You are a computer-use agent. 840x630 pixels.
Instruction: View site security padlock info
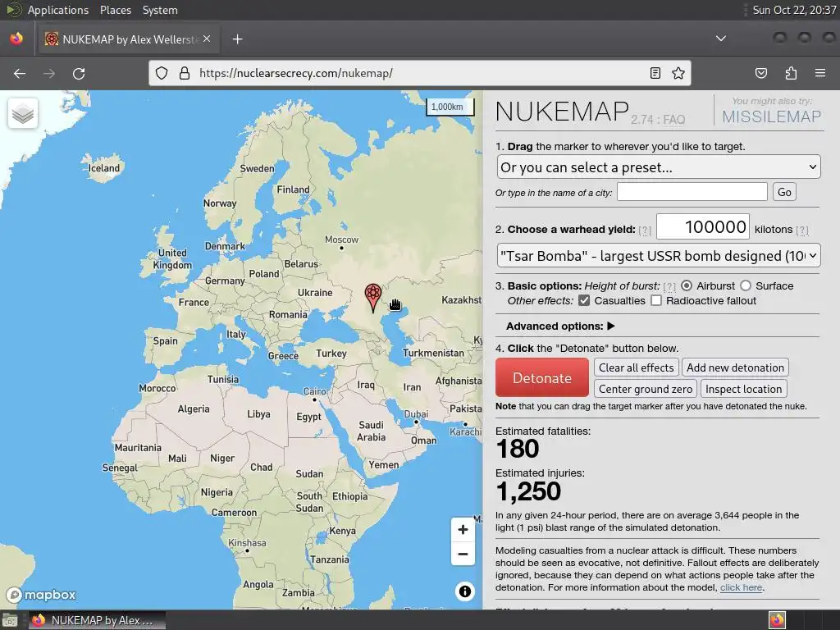point(185,73)
